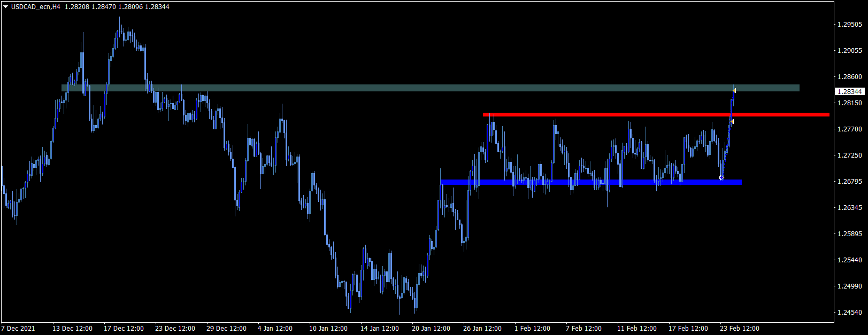Image resolution: width=868 pixels, height=335 pixels.
Task: Click the 1.27700 price scale label
Action: click(850, 129)
